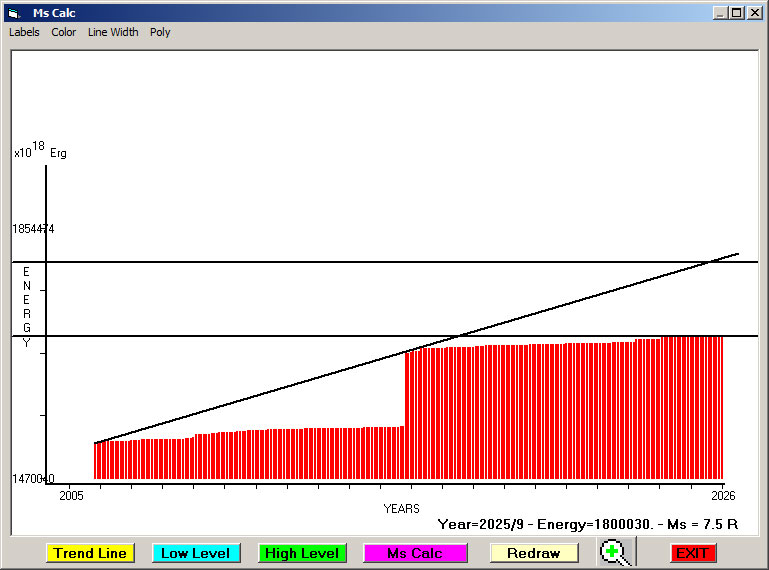Image resolution: width=769 pixels, height=570 pixels.
Task: Click the 1854474 energy axis value
Action: tap(33, 229)
